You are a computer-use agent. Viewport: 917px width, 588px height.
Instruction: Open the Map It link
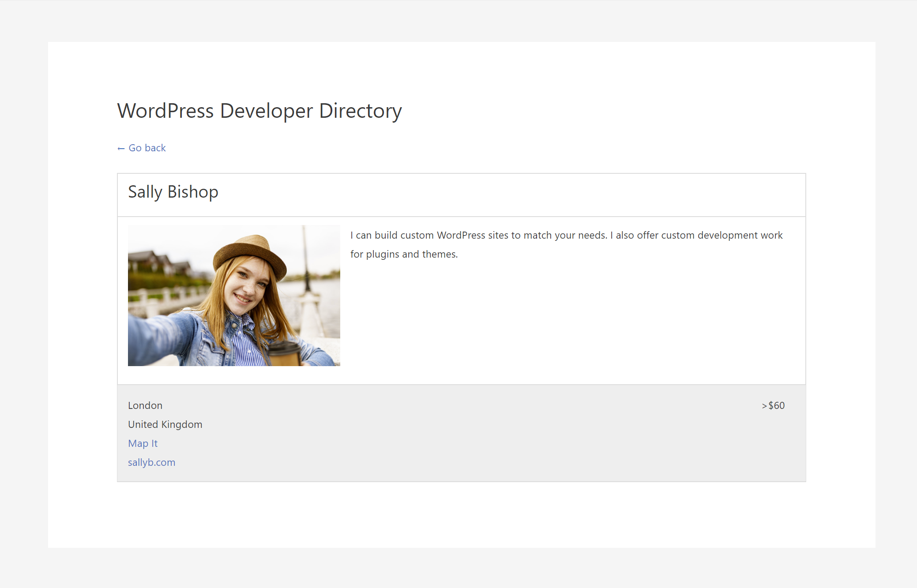point(143,443)
